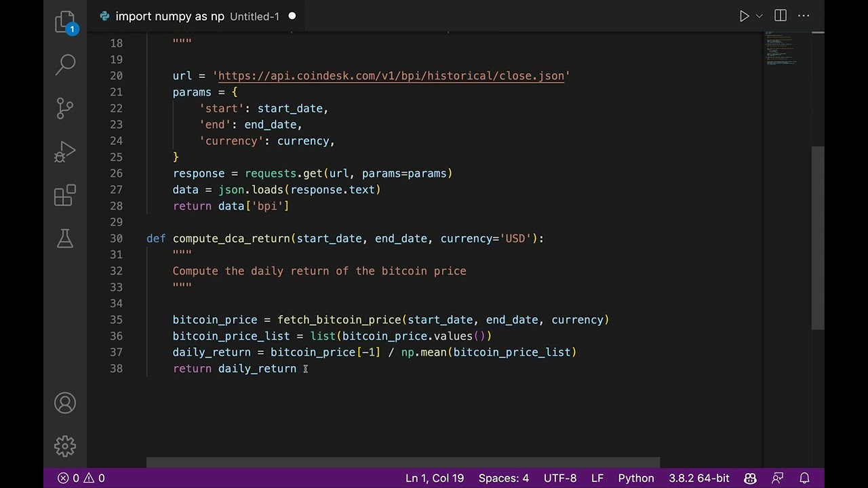868x488 pixels.
Task: Change indentation via Spaces: 4
Action: pos(504,478)
